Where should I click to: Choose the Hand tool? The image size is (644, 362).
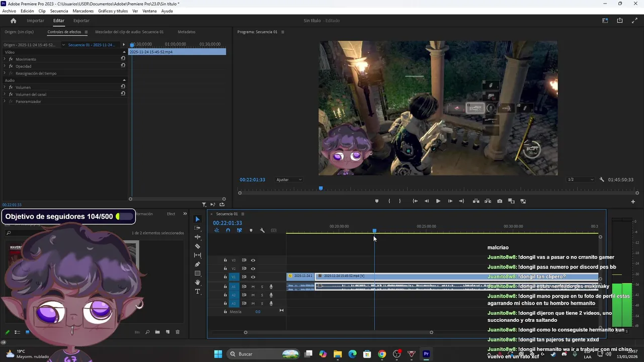click(x=197, y=283)
